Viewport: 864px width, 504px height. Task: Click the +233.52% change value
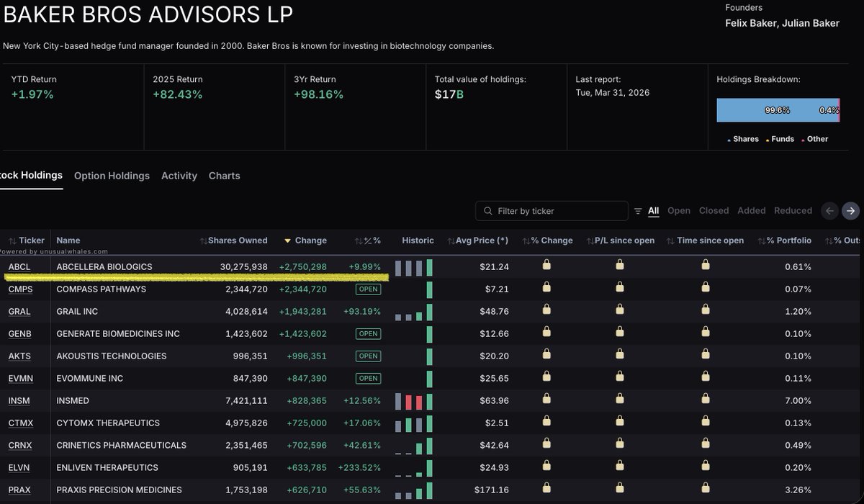coord(358,467)
